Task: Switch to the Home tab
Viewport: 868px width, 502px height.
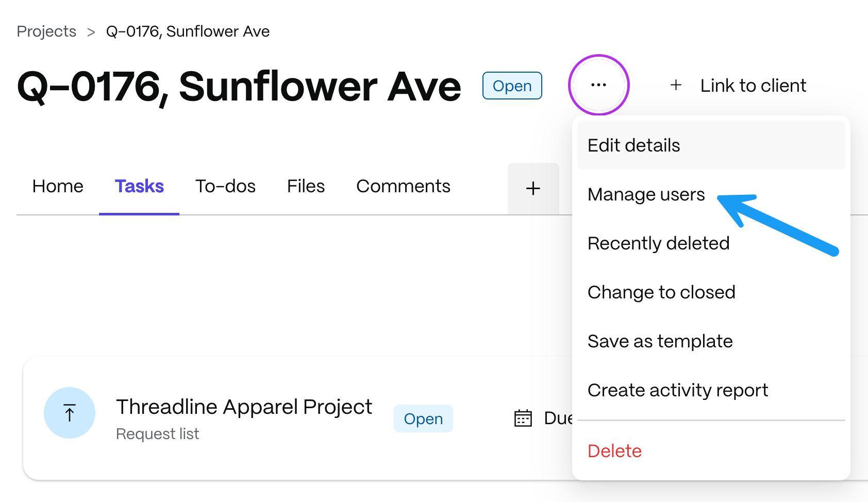Action: [x=58, y=186]
